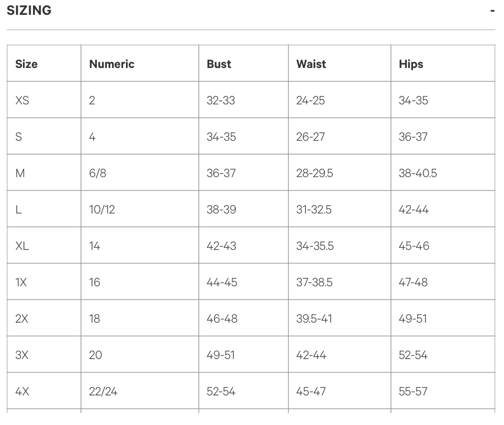
Task: Select the Waist column header
Action: pyautogui.click(x=311, y=64)
